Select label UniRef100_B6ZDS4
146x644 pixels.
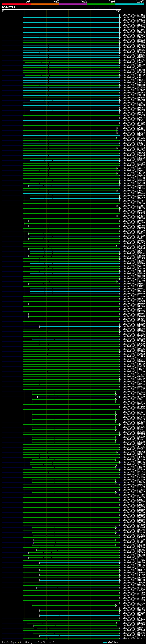tap(134, 359)
